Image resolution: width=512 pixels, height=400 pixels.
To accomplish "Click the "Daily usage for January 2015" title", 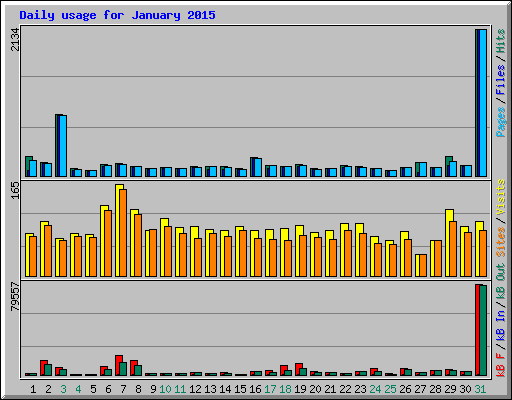I will 117,15.
